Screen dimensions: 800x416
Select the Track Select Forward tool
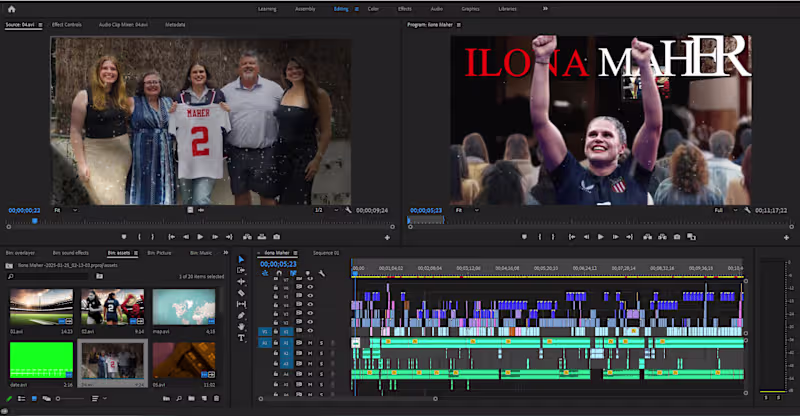point(241,270)
